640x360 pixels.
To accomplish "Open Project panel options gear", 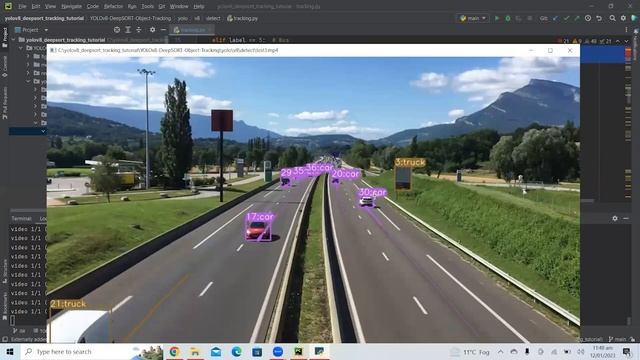I will pos(152,30).
